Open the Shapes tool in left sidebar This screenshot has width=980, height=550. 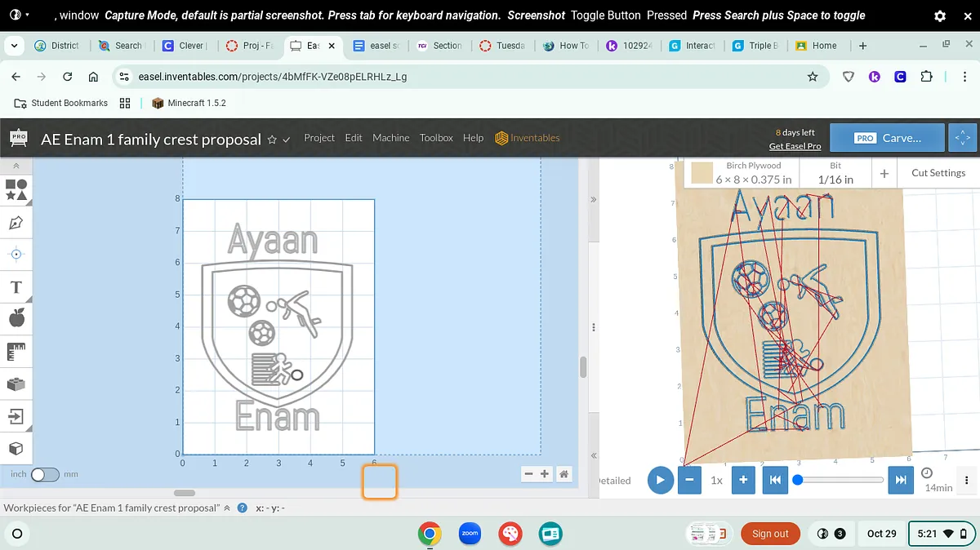(x=16, y=189)
